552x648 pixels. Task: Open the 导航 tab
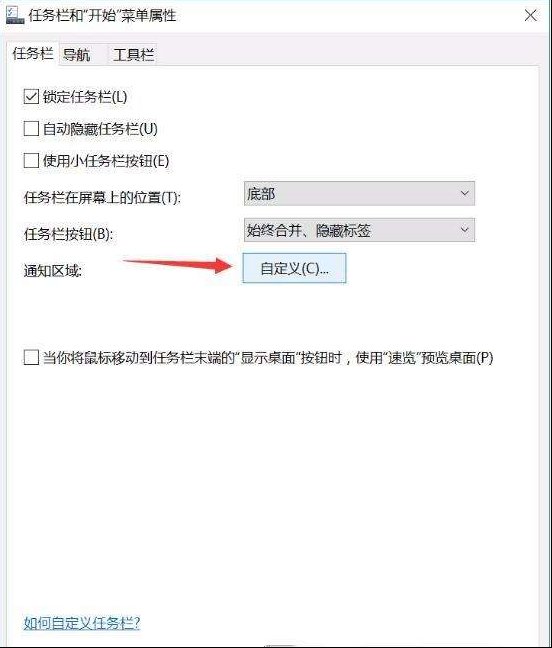(76, 55)
